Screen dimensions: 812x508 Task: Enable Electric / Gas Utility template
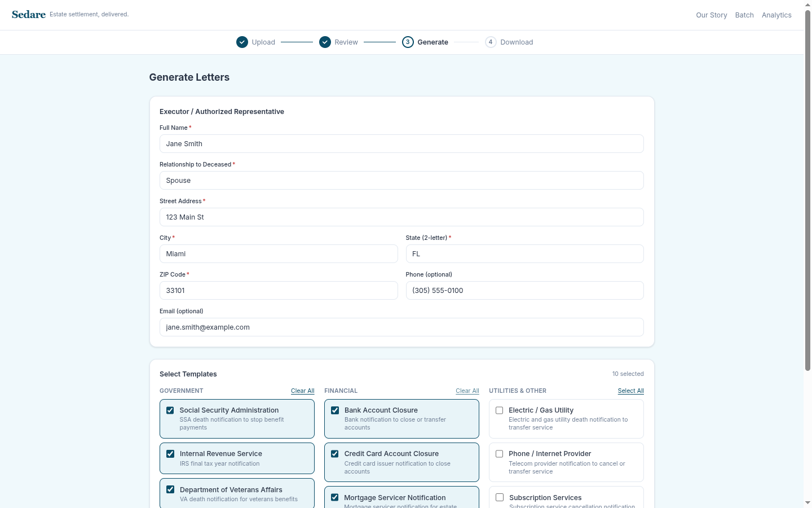(x=500, y=410)
